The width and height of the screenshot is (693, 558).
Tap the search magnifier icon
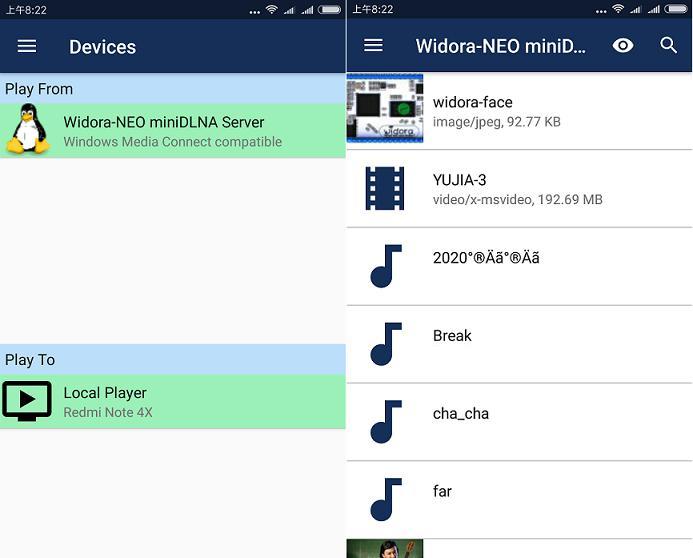(669, 46)
